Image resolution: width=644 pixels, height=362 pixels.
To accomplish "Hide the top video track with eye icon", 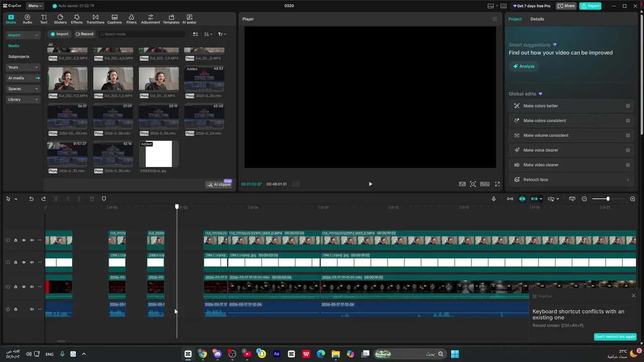I will tap(23, 240).
